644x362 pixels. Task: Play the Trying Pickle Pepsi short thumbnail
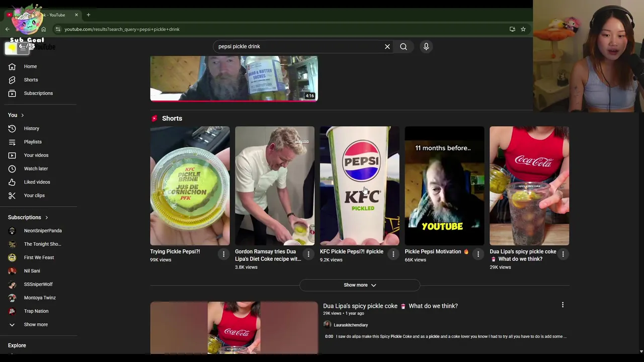[x=190, y=186]
